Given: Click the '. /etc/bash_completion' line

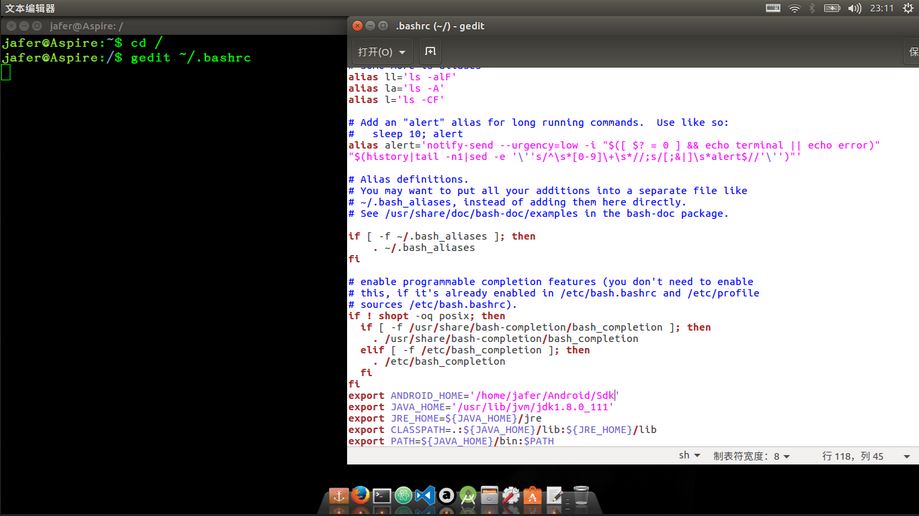Looking at the screenshot, I should pyautogui.click(x=439, y=361).
